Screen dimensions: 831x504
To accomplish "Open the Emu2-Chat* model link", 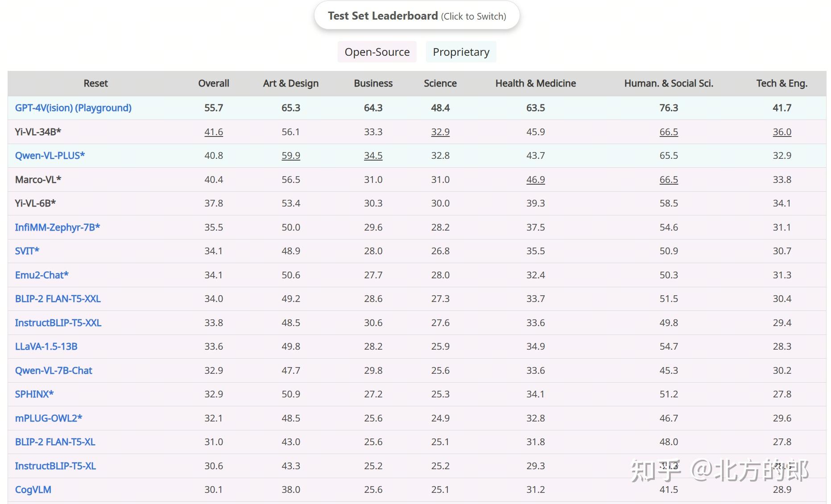I will [42, 275].
